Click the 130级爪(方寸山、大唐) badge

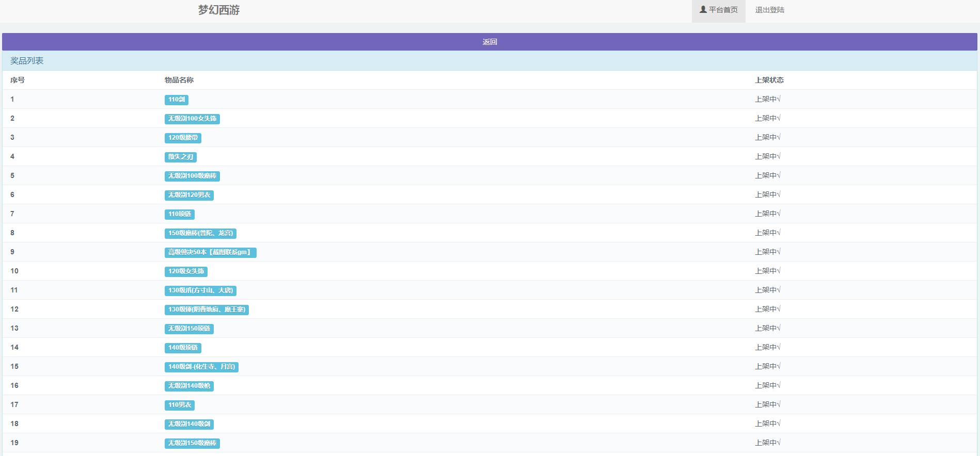[200, 290]
